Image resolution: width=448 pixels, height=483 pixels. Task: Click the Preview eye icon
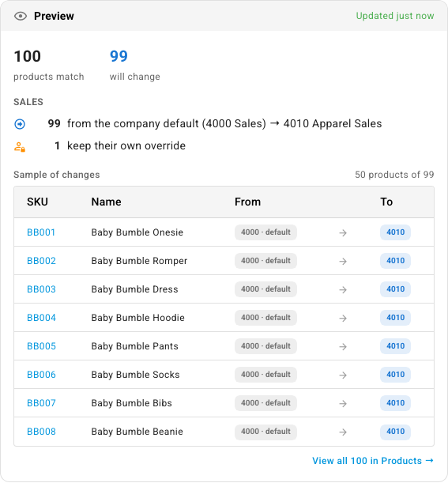click(x=21, y=16)
